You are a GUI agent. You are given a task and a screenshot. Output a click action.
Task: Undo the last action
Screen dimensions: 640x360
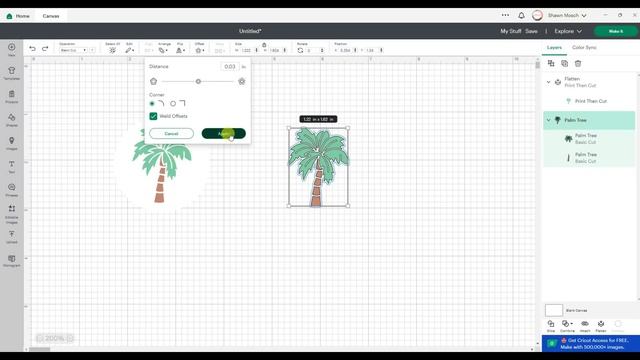[32, 49]
